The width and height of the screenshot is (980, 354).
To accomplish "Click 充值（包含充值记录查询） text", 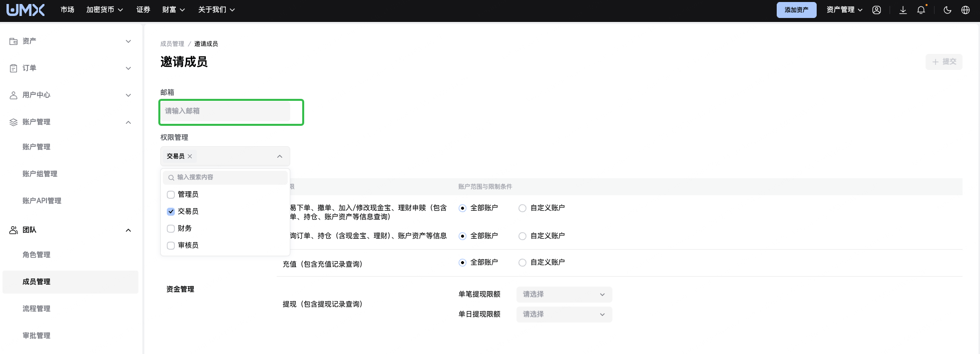I will pyautogui.click(x=323, y=265).
